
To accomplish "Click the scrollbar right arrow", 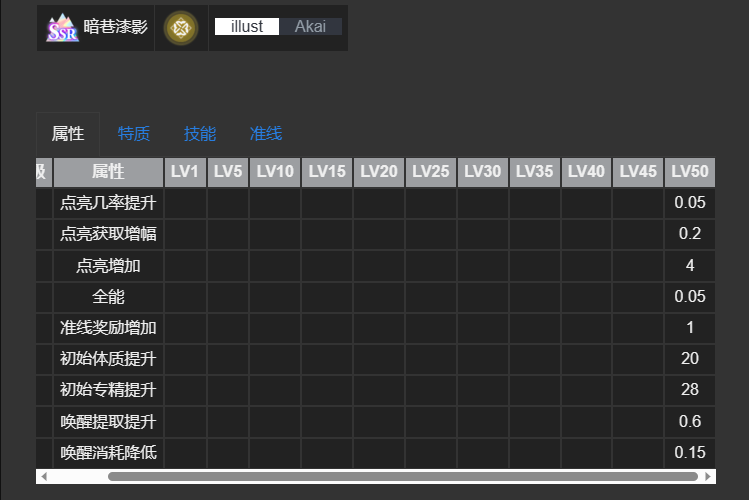I will point(709,477).
